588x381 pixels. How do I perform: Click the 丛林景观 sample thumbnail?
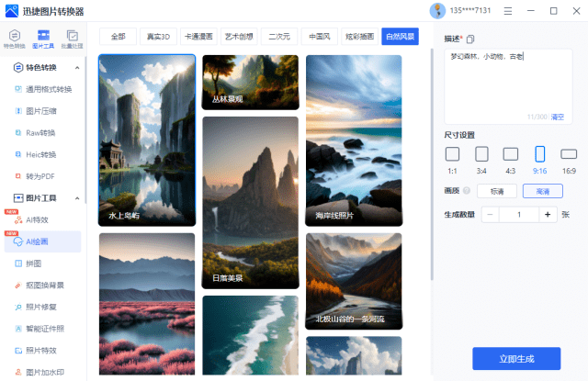click(250, 83)
